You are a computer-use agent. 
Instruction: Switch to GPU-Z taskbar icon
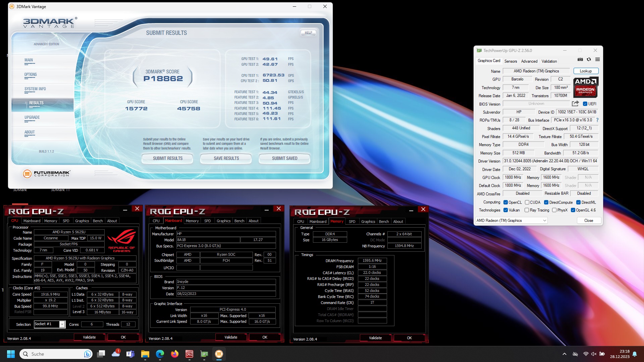click(x=204, y=354)
